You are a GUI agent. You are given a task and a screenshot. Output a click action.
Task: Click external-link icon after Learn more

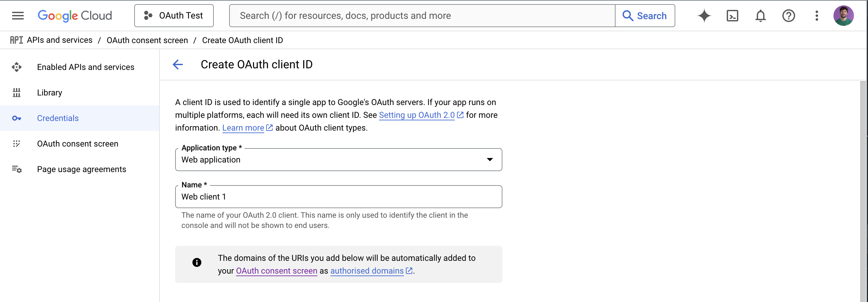(269, 128)
